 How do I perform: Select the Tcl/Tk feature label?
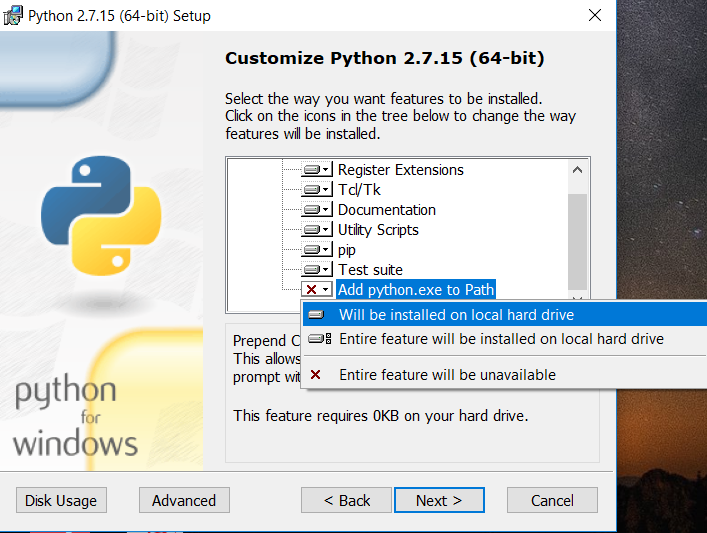[359, 189]
